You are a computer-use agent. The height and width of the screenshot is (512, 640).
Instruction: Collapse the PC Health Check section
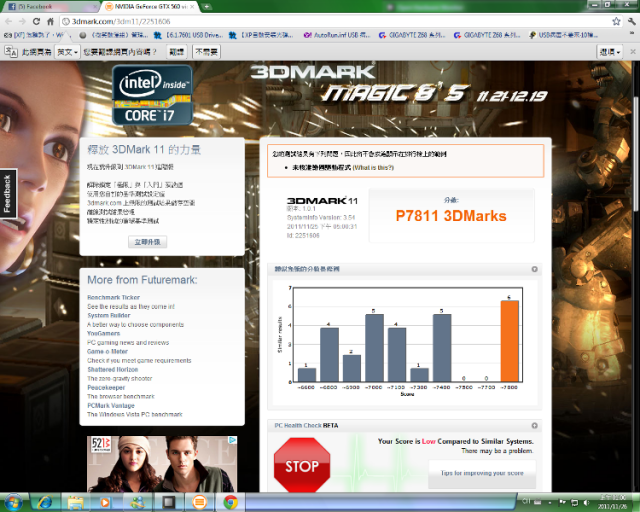[534, 425]
